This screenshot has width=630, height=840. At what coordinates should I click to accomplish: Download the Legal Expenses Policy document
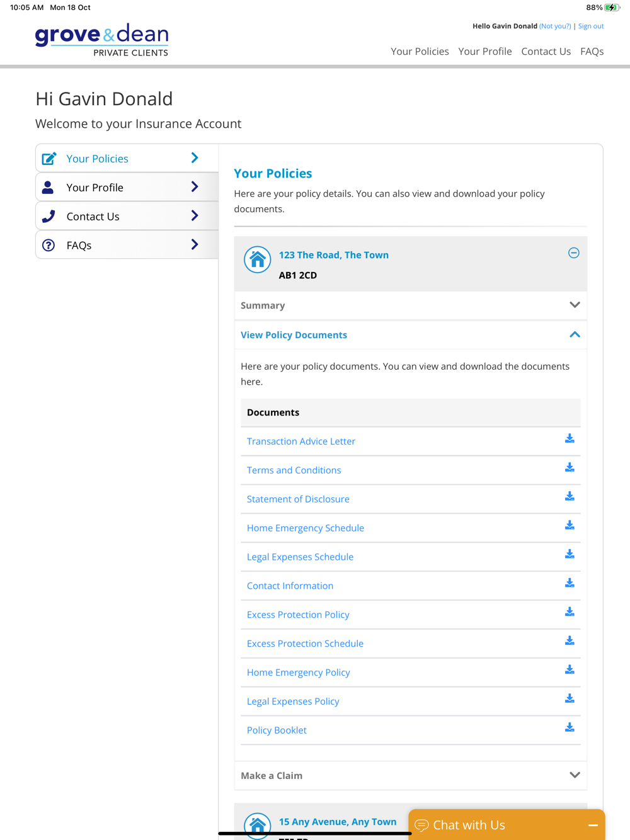pos(570,698)
